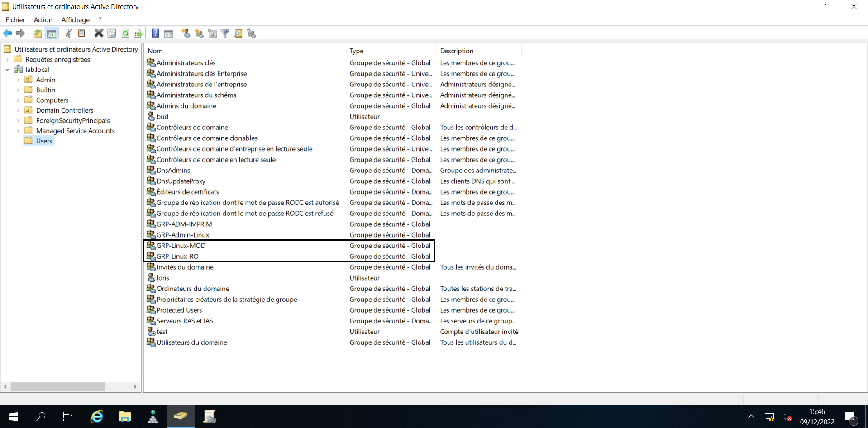Image resolution: width=868 pixels, height=428 pixels.
Task: Select the GRP-Linux-MOD group
Action: coord(181,246)
